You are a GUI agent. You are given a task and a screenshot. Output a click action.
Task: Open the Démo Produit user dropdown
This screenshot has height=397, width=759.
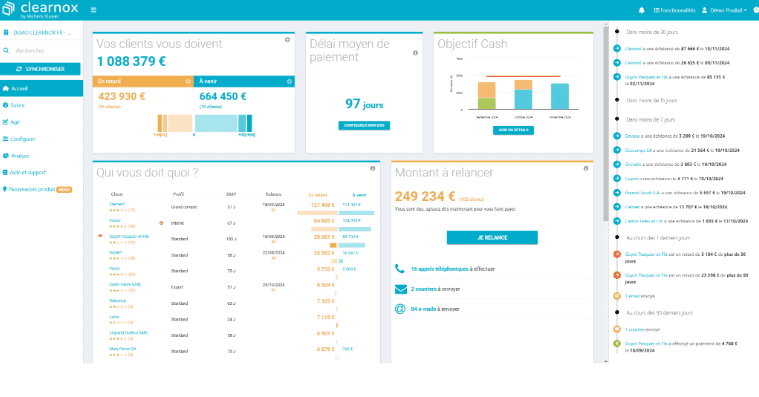[724, 10]
